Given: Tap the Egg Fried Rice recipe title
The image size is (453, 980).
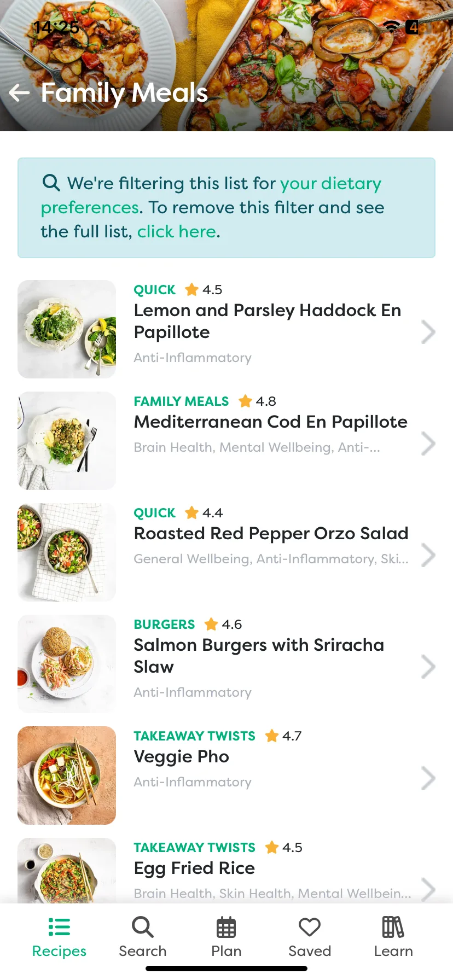Looking at the screenshot, I should pyautogui.click(x=194, y=868).
